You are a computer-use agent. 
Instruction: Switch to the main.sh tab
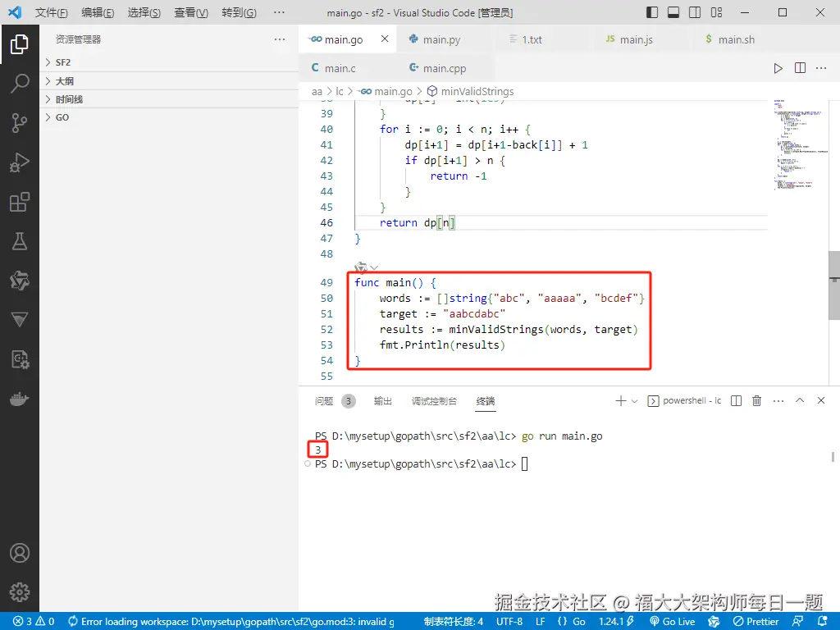click(x=737, y=39)
